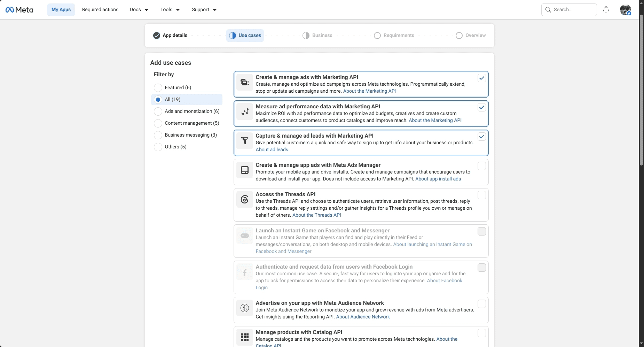Viewport: 644px width, 347px height.
Task: Go to the Use cases step
Action: click(x=245, y=36)
